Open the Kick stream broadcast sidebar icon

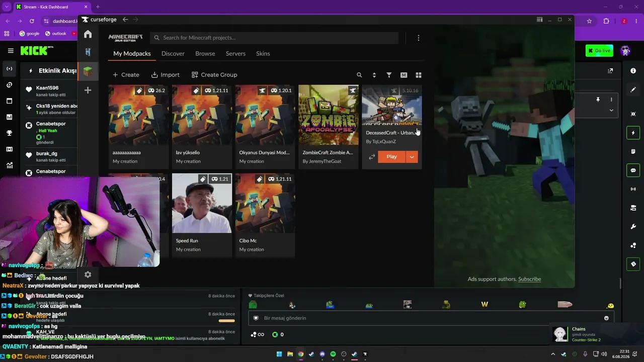pyautogui.click(x=9, y=69)
